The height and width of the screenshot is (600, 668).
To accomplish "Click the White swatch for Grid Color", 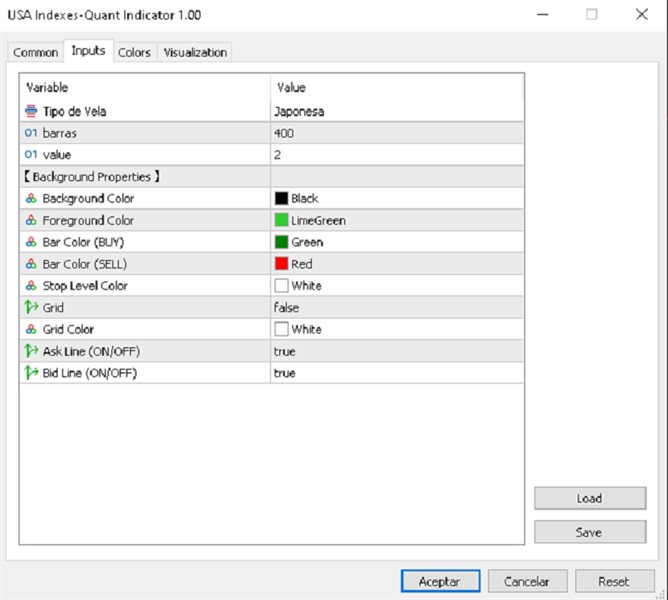I will click(281, 329).
